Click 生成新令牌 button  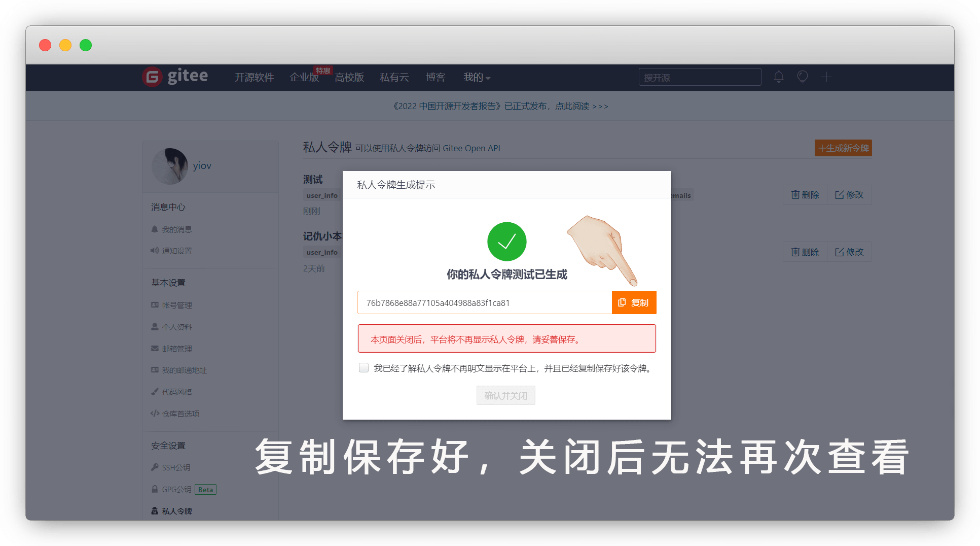pos(843,148)
